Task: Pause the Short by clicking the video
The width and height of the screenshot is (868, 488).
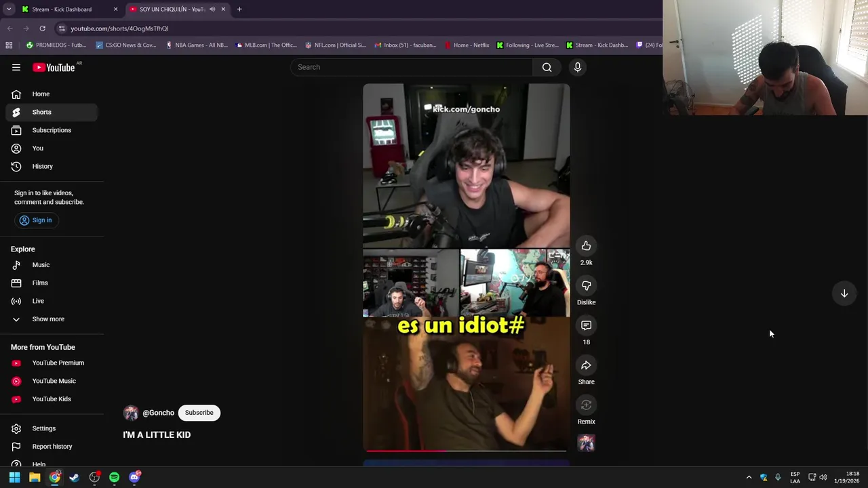Action: click(x=467, y=268)
